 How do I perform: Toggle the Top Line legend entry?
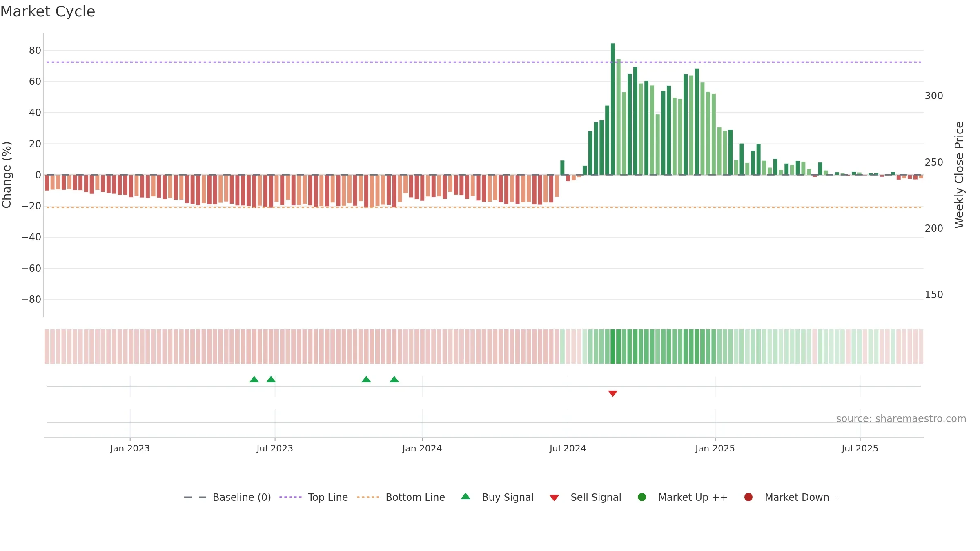coord(314,497)
